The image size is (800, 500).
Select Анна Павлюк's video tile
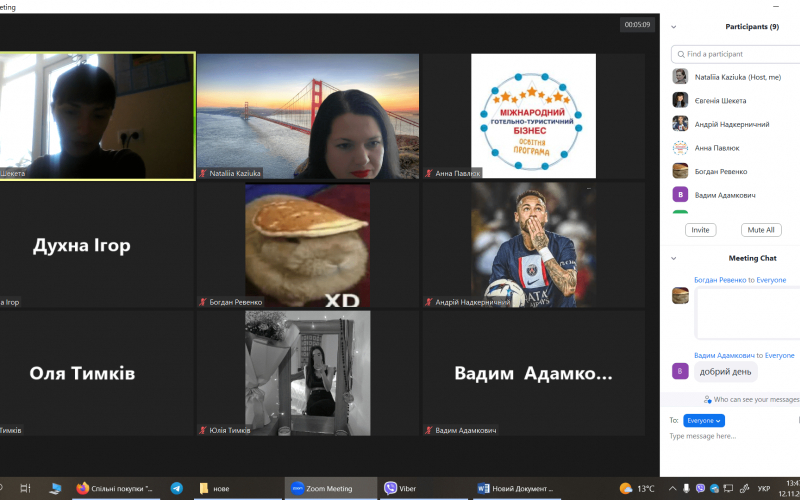[x=534, y=116]
